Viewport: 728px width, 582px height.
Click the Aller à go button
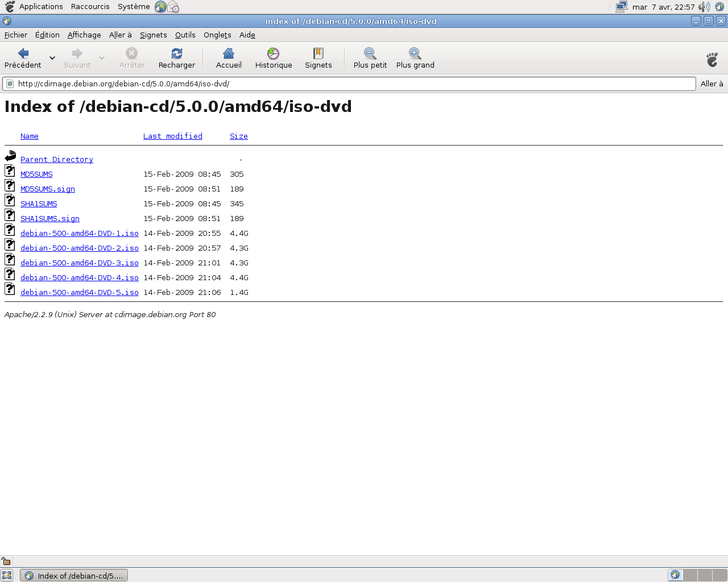click(x=712, y=84)
